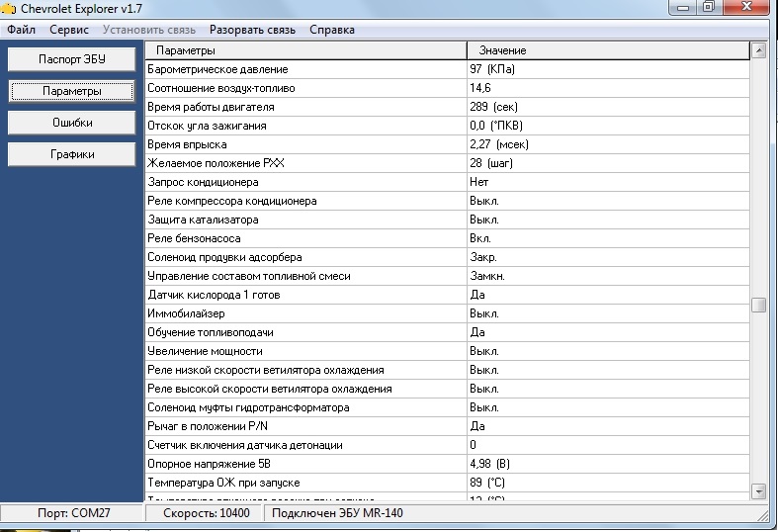The height and width of the screenshot is (532, 778).
Task: Open the Файл menu
Action: (21, 30)
